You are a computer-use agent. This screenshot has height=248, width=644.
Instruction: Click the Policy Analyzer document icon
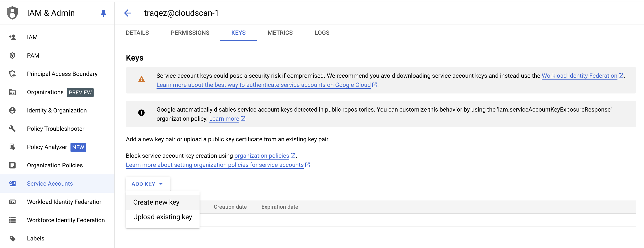click(x=12, y=147)
